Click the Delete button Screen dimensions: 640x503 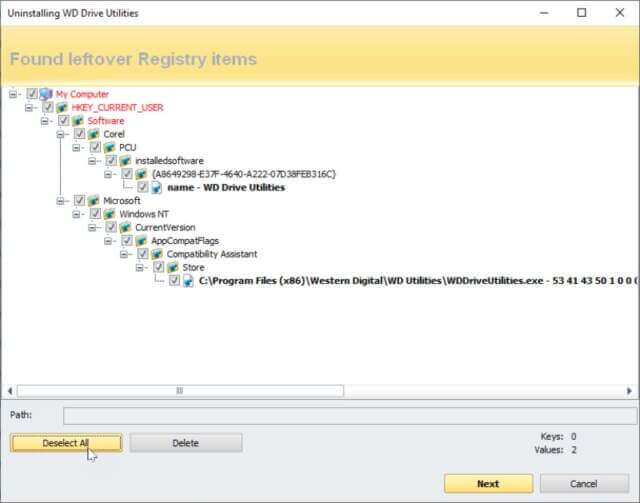tap(186, 443)
